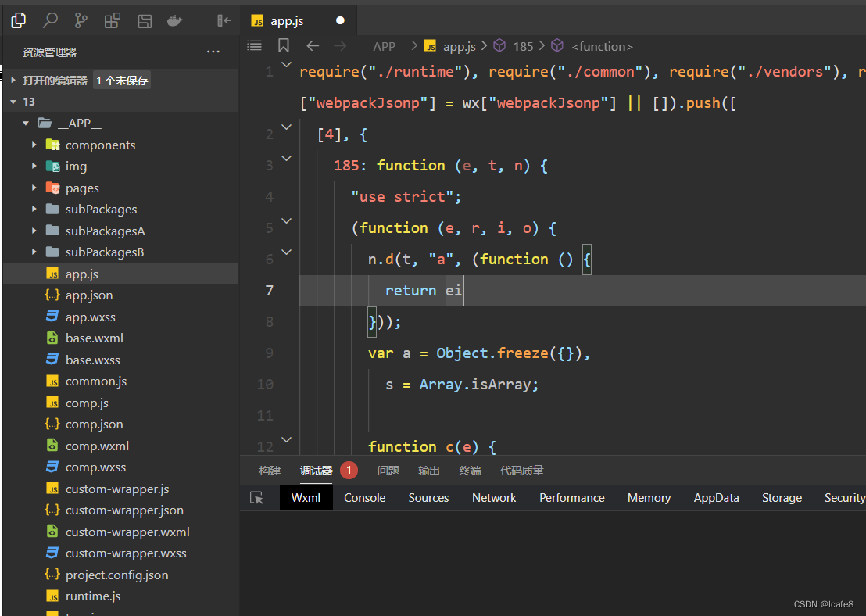Fold code at line 12 chevron
The image size is (866, 616).
click(287, 440)
